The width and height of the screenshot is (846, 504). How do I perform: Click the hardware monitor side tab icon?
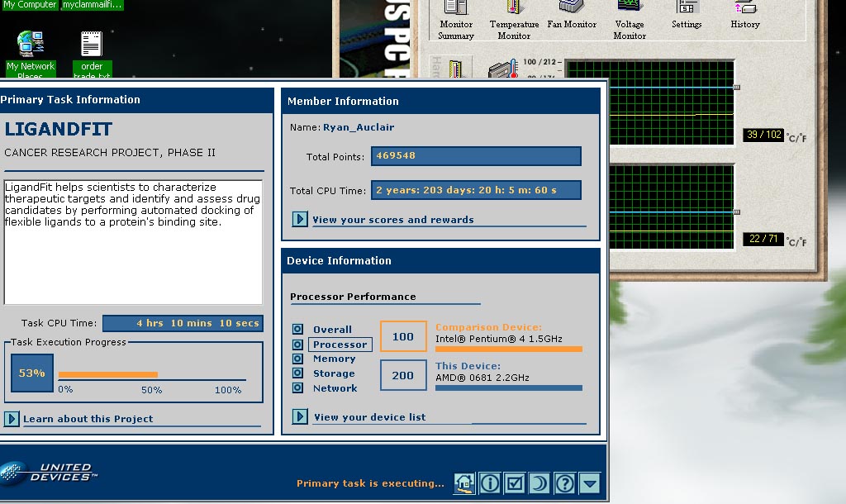click(455, 69)
